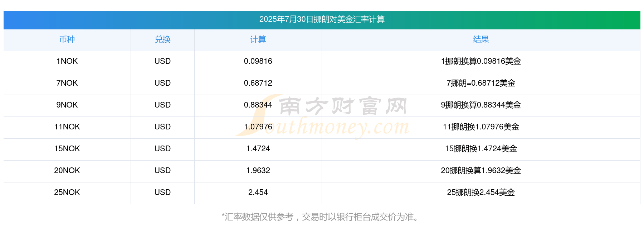Click result 20挪朗换算1.9632美金
Viewport: 644px width, 233px height.
point(481,171)
